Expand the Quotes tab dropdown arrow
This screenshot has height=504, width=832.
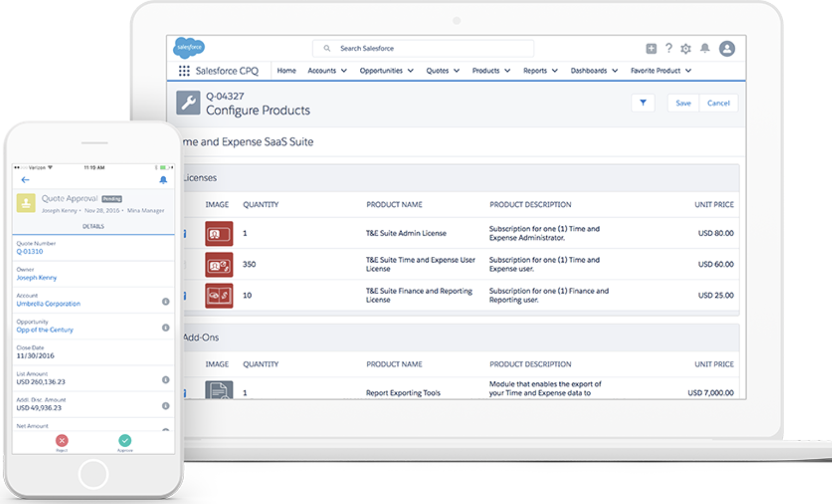(x=457, y=71)
